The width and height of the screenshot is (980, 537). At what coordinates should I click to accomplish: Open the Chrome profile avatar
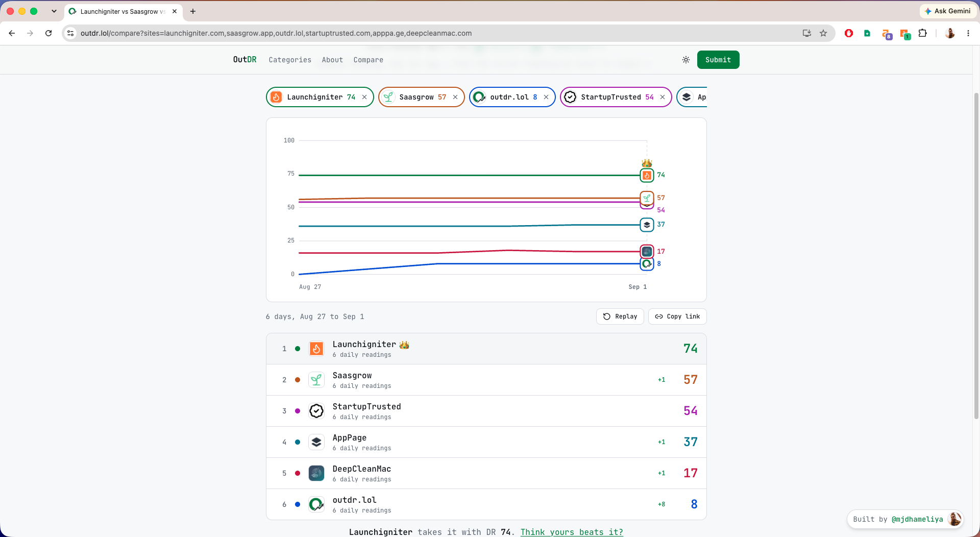point(950,33)
